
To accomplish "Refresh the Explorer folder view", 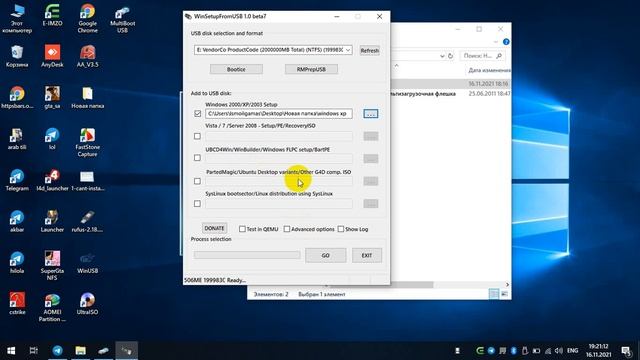I will pos(451,56).
